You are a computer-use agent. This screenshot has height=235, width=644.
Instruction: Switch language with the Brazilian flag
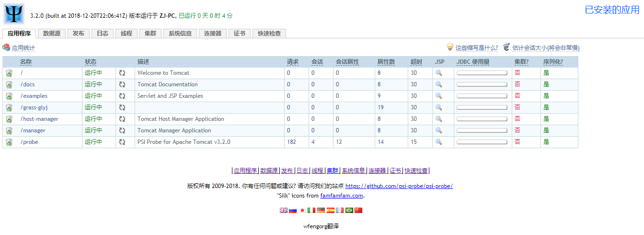349,210
